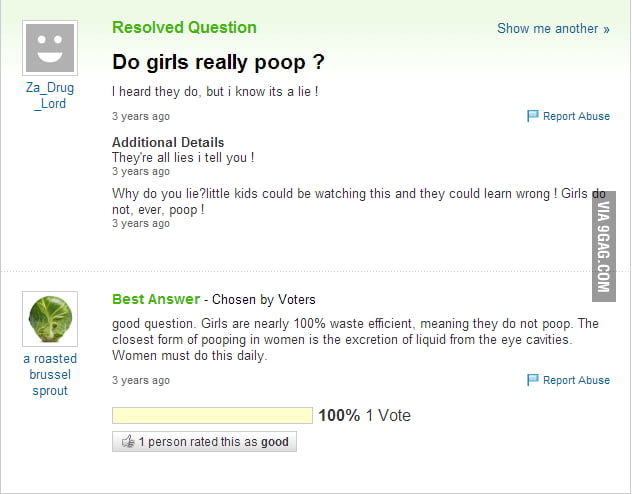Open the 'a roasted brussel sprout' profile link
Image resolution: width=632 pixels, height=494 pixels.
coord(49,374)
